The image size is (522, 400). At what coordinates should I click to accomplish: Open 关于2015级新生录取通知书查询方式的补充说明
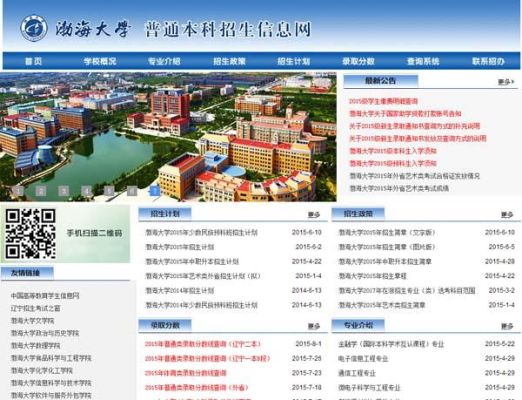414,126
